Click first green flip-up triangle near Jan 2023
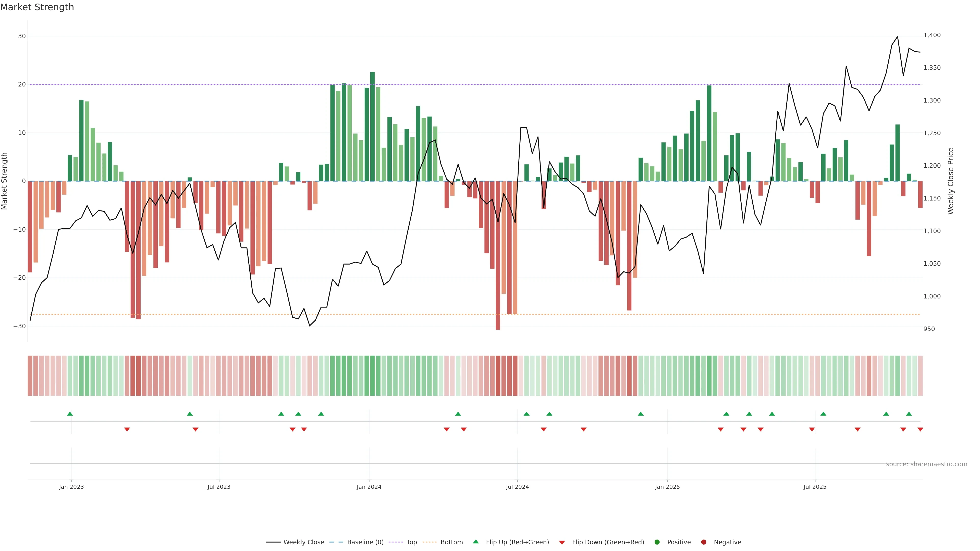Viewport: 980px width, 551px height. point(70,414)
